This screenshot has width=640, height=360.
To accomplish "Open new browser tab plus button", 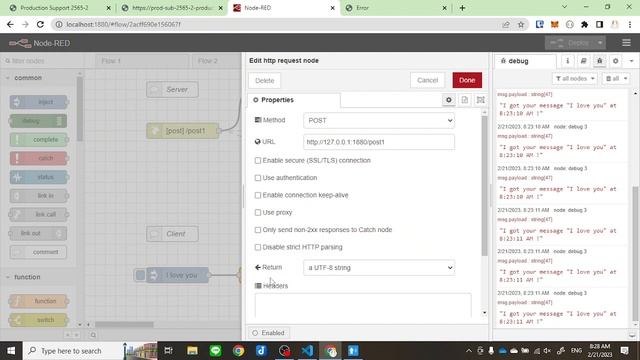I will [462, 8].
